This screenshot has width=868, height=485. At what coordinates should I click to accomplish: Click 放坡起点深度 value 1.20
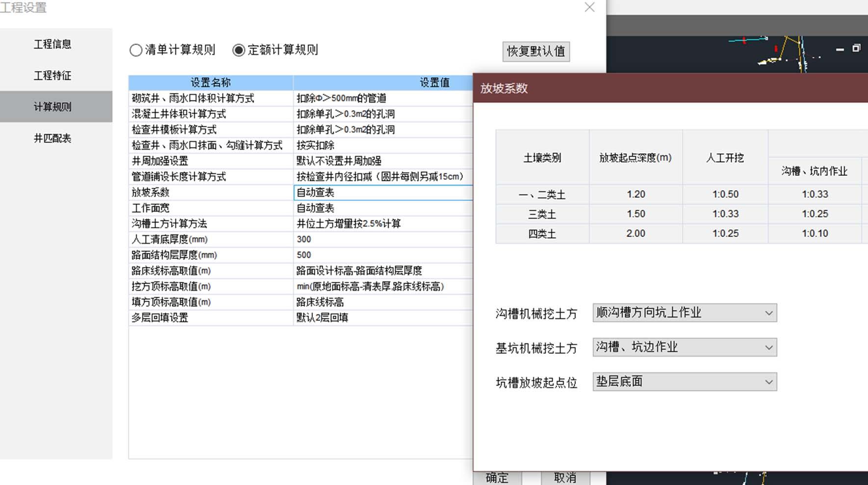click(636, 194)
